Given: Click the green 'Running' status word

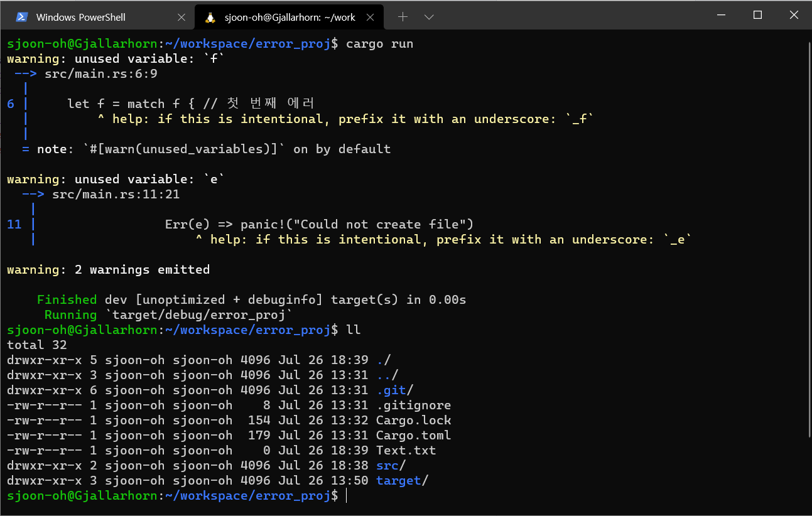Looking at the screenshot, I should [x=71, y=314].
